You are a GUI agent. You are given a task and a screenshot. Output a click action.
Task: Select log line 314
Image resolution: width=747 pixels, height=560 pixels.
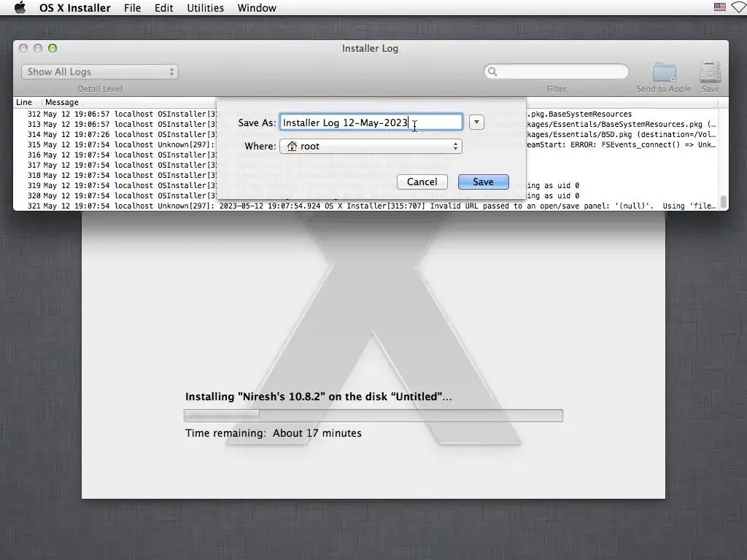pyautogui.click(x=366, y=135)
